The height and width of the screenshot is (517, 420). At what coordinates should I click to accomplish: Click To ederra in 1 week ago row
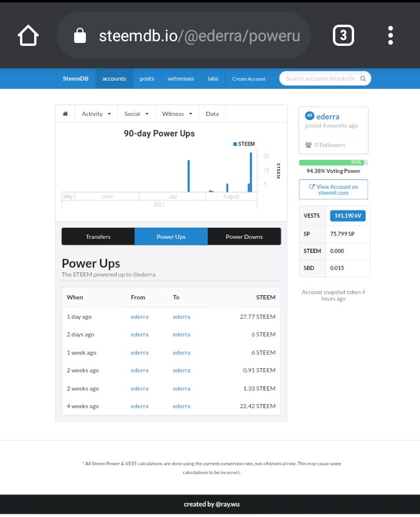pos(182,352)
